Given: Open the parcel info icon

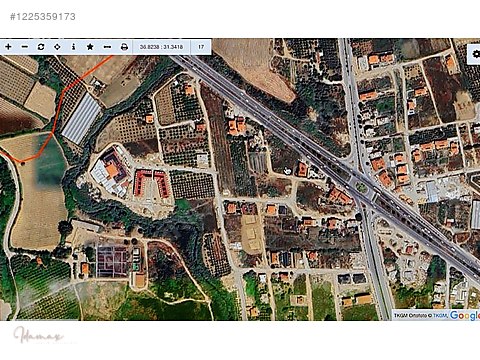Looking at the screenshot, I should [x=73, y=47].
